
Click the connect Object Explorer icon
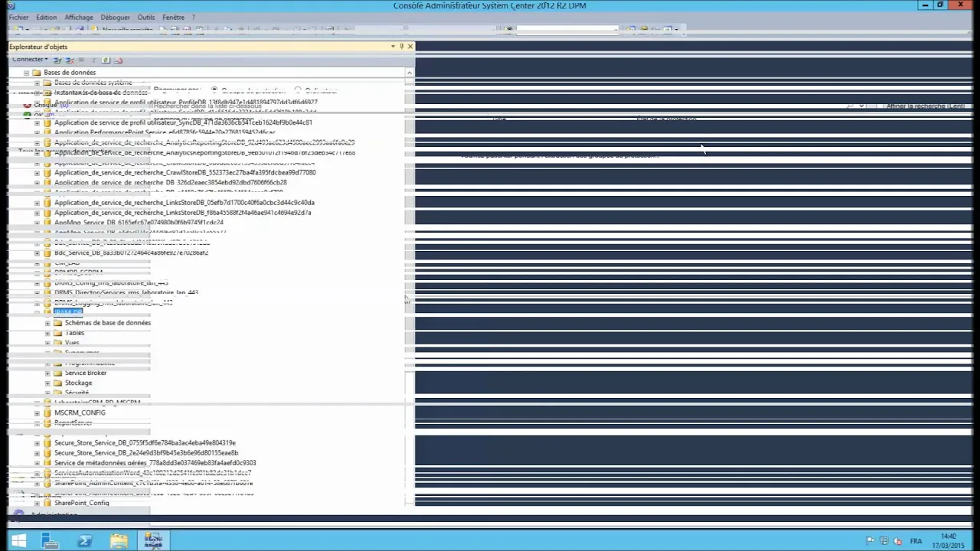tap(59, 60)
